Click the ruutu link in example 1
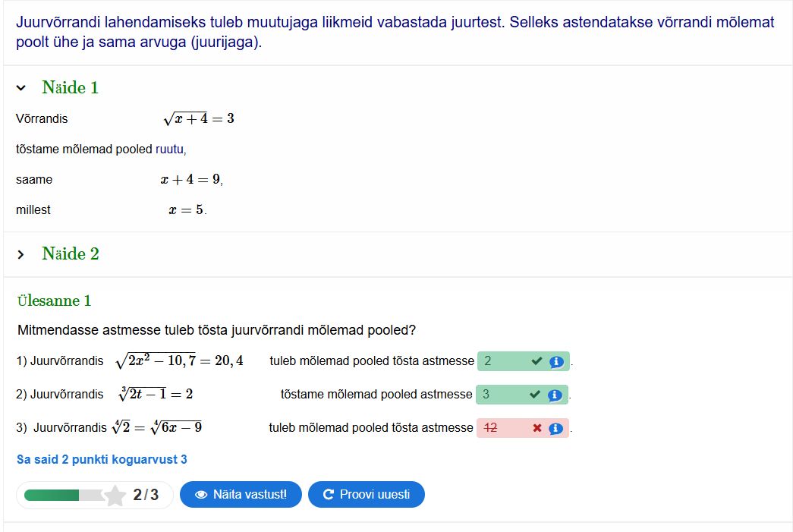This screenshot has height=532, width=793. [169, 150]
